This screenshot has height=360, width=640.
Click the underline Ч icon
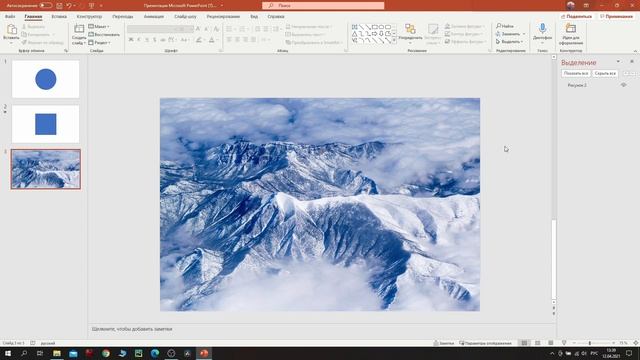pos(147,40)
